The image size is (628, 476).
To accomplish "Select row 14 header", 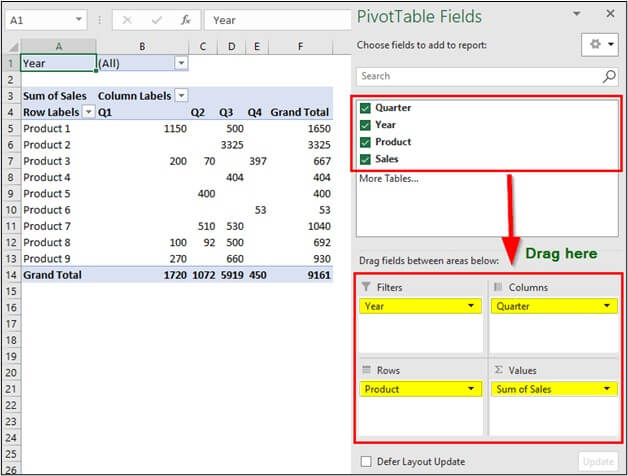I will coord(11,275).
